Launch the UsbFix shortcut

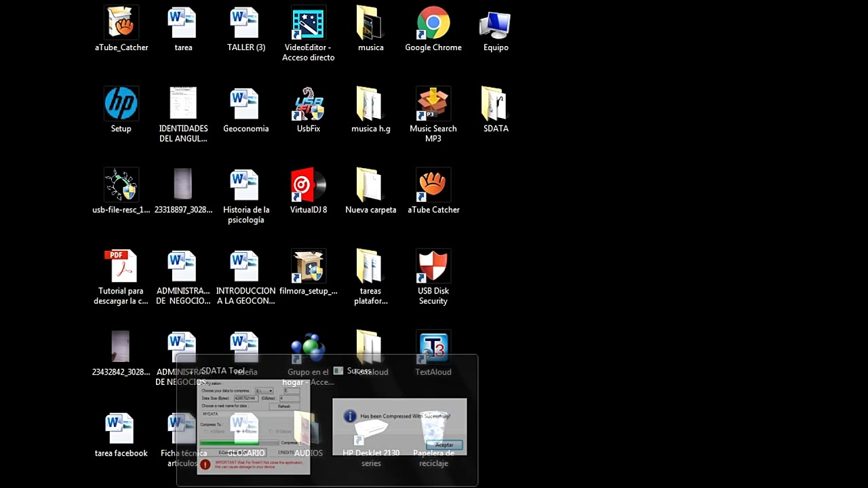click(309, 110)
